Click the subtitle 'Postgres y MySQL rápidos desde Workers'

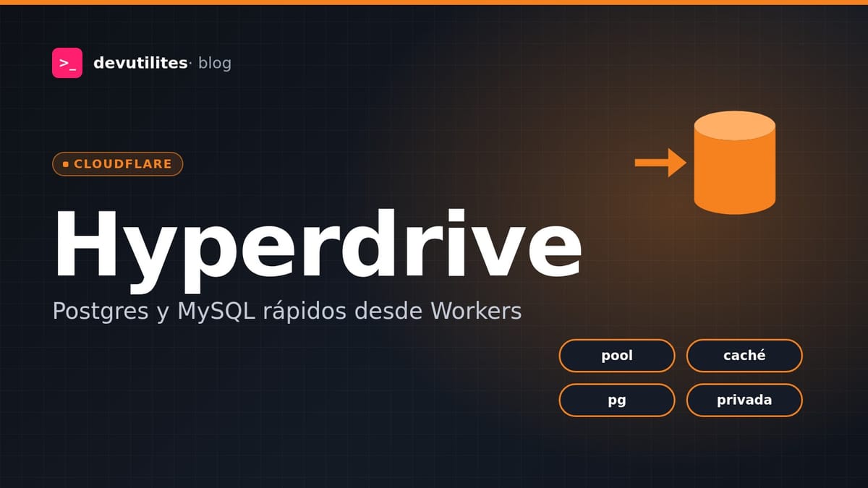coord(287,312)
